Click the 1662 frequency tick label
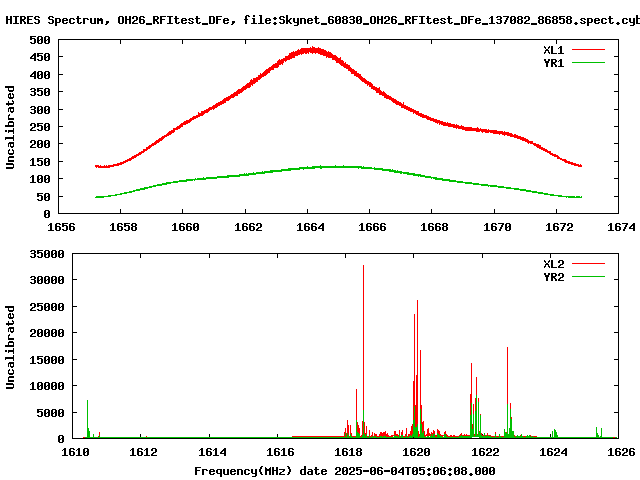This screenshot has width=640, height=480. [248, 227]
